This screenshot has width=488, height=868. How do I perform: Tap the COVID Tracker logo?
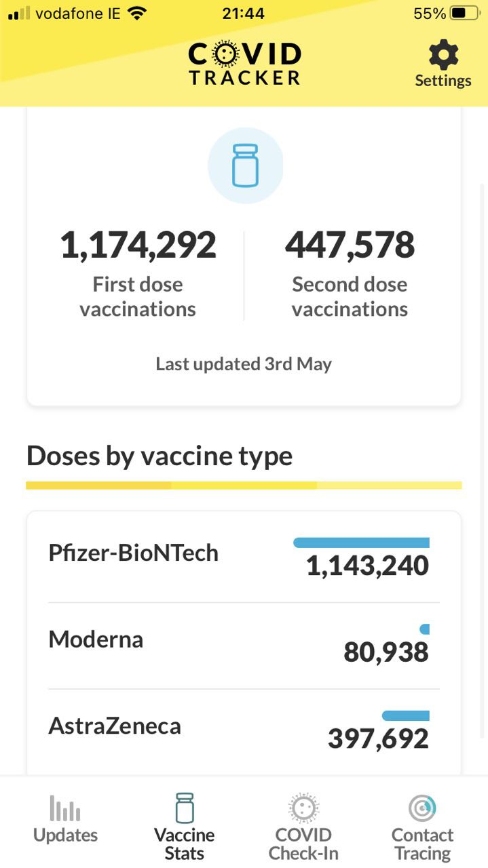pyautogui.click(x=244, y=64)
